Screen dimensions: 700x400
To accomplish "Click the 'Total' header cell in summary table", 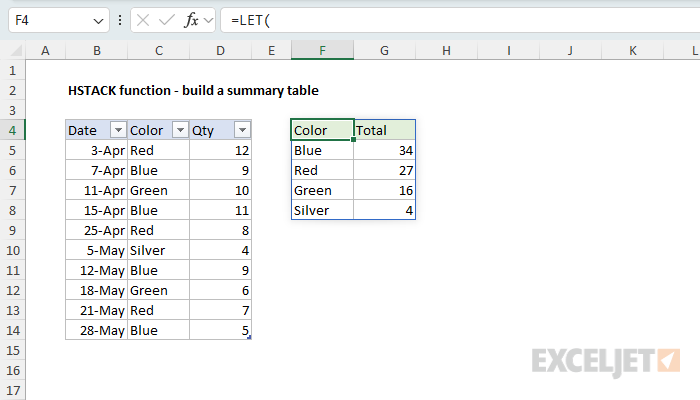I will pos(384,130).
